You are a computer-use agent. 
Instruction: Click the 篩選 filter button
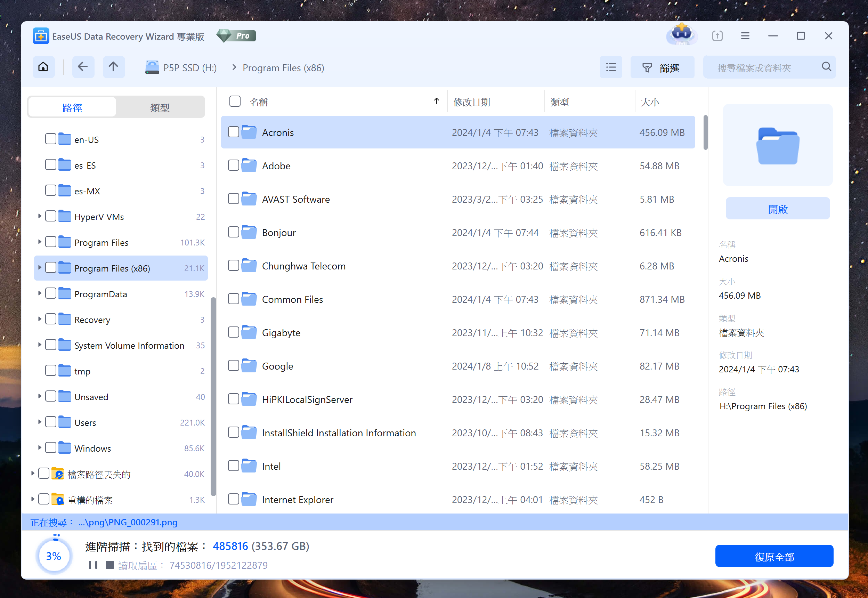point(662,67)
